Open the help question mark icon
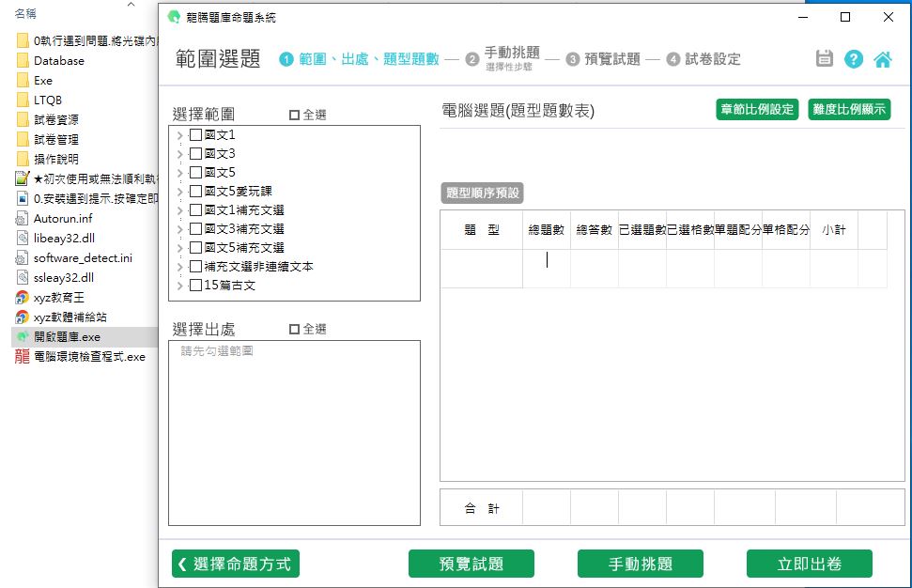Viewport: 912px width, 588px height. tap(853, 59)
